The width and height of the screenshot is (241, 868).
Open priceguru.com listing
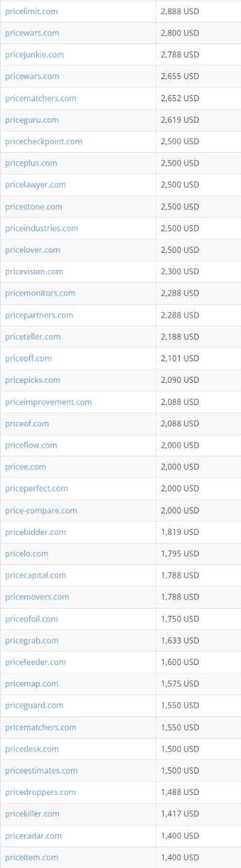tap(32, 120)
